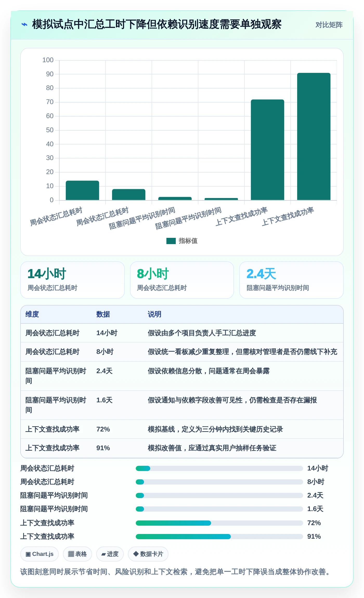Click the 91% value in the table
This screenshot has width=364, height=598.
[x=103, y=448]
